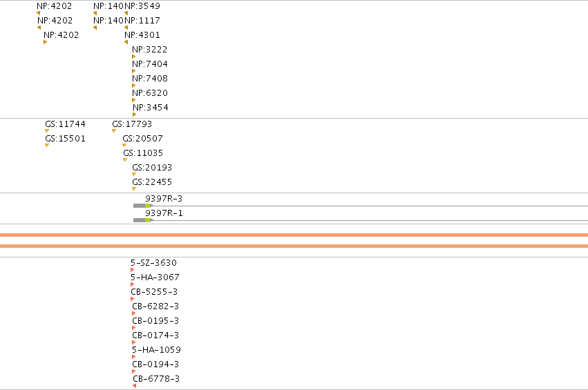This screenshot has width=588, height=390.
Task: Click the triangle marker under NP:3549
Action: tap(126, 13)
